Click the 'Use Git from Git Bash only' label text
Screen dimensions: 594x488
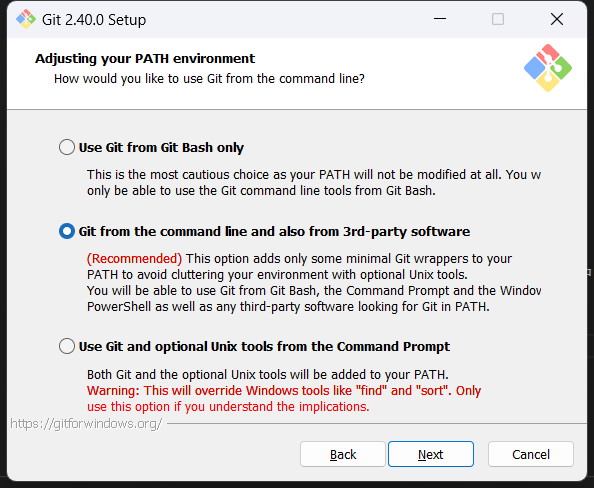161,147
